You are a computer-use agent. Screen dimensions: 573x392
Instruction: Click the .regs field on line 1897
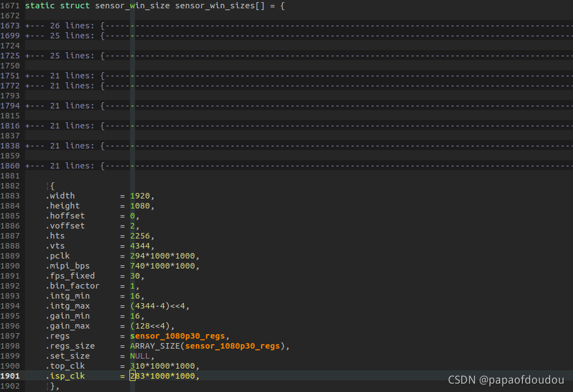57,336
